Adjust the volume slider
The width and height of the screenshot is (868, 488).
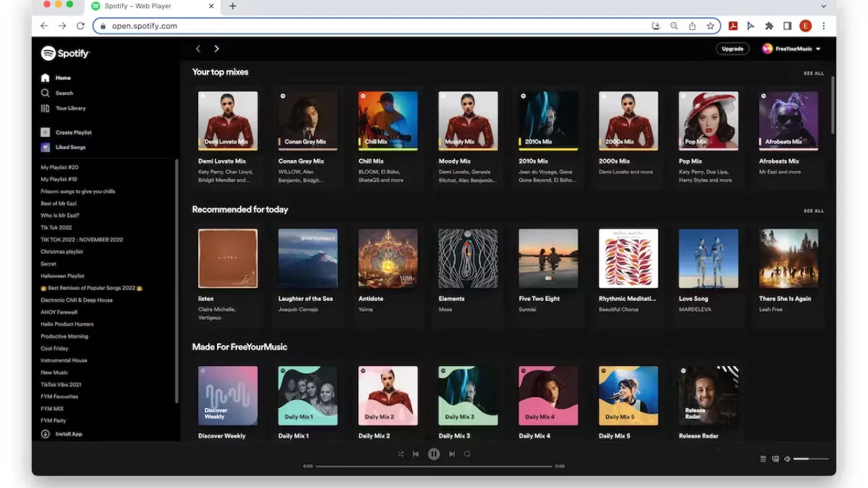click(x=811, y=459)
